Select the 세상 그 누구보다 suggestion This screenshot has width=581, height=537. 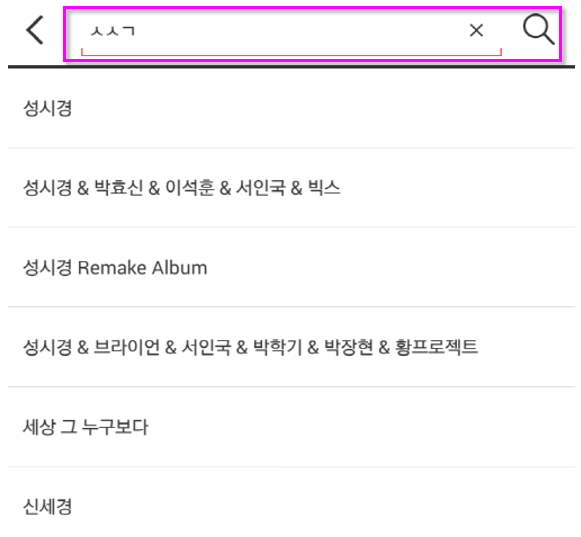coord(291,427)
